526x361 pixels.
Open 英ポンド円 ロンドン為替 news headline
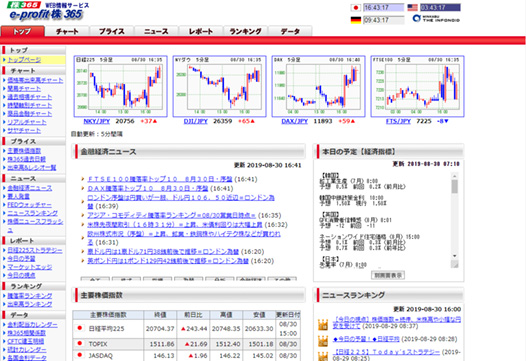click(x=168, y=261)
